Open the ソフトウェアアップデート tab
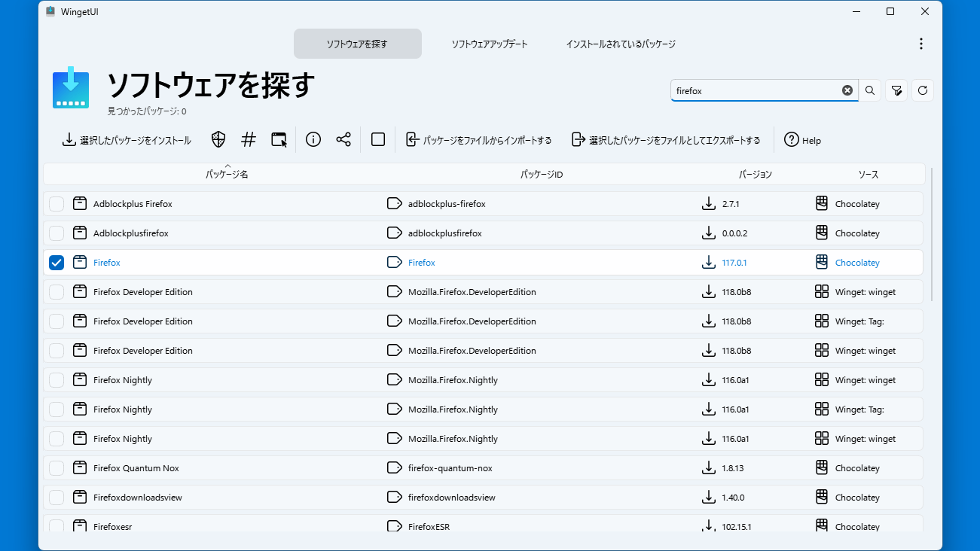 [490, 44]
